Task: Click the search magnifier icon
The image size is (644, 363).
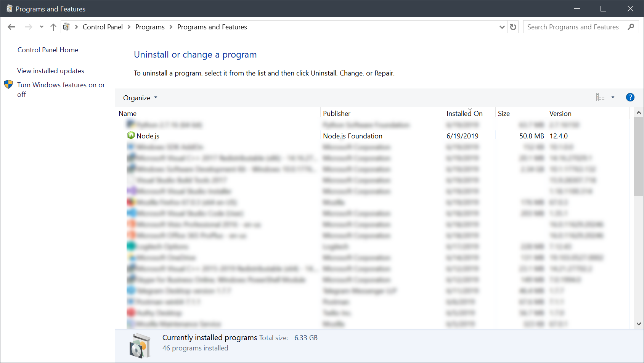Action: [x=631, y=27]
